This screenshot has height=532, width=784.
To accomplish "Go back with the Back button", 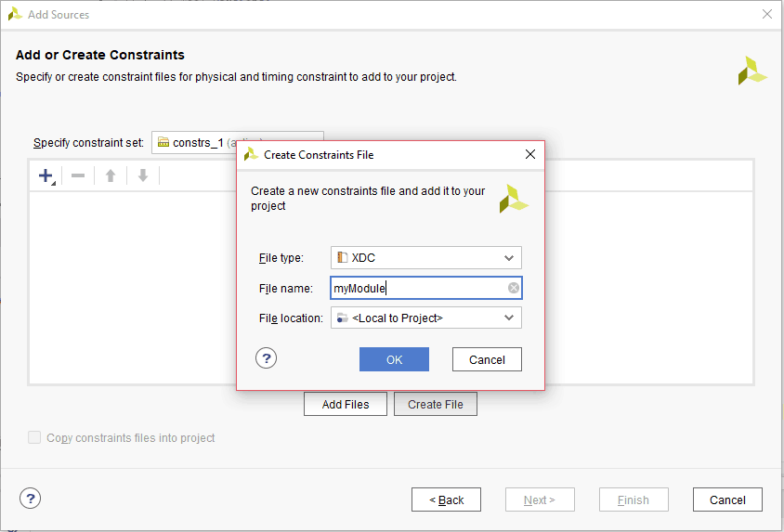I will click(x=446, y=500).
